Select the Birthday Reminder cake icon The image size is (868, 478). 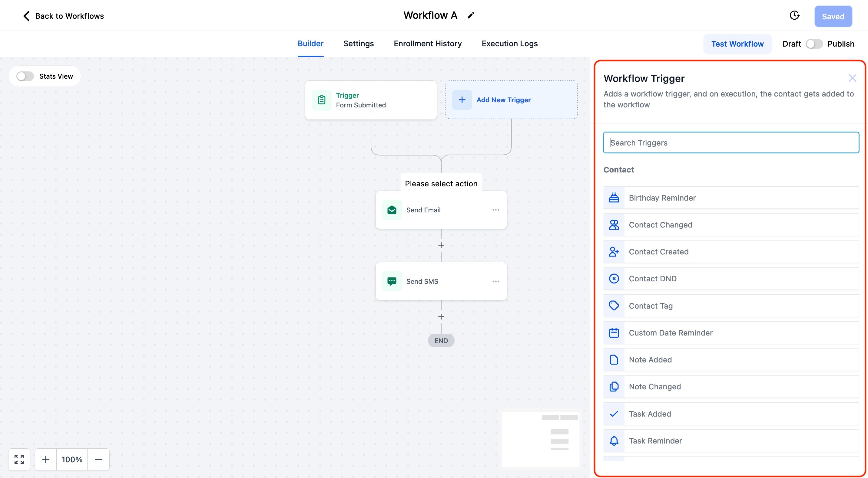click(614, 198)
